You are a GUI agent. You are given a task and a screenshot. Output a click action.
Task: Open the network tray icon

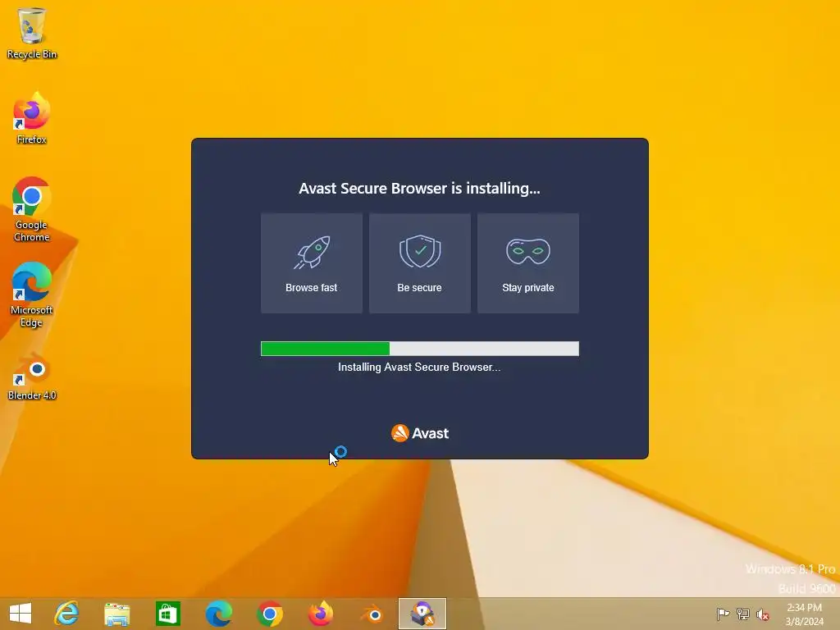pos(743,614)
